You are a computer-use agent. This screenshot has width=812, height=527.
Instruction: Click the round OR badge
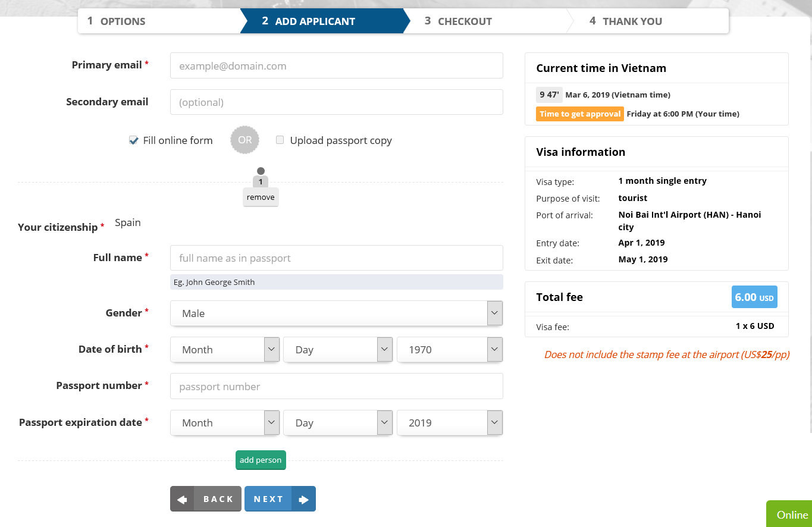245,140
